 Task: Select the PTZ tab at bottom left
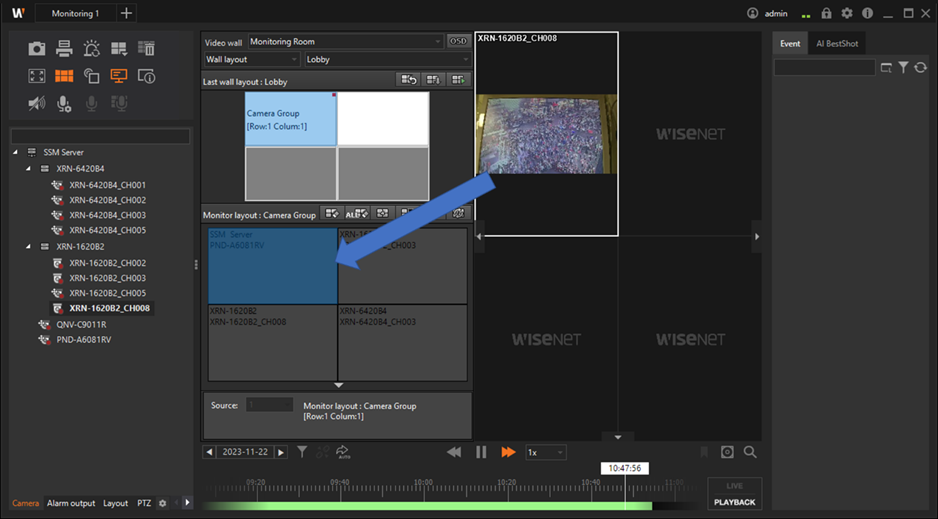tap(142, 503)
